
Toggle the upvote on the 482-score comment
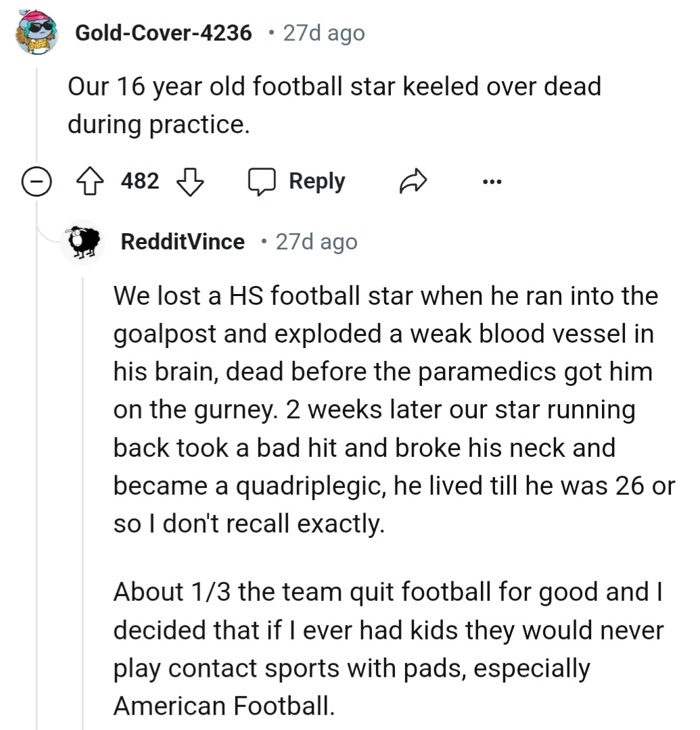(90, 180)
